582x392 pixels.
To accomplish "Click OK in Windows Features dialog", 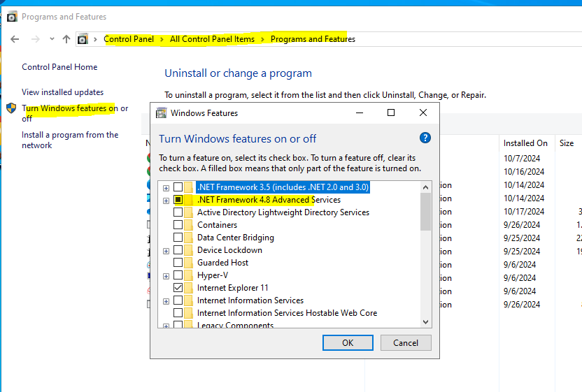I will point(348,342).
